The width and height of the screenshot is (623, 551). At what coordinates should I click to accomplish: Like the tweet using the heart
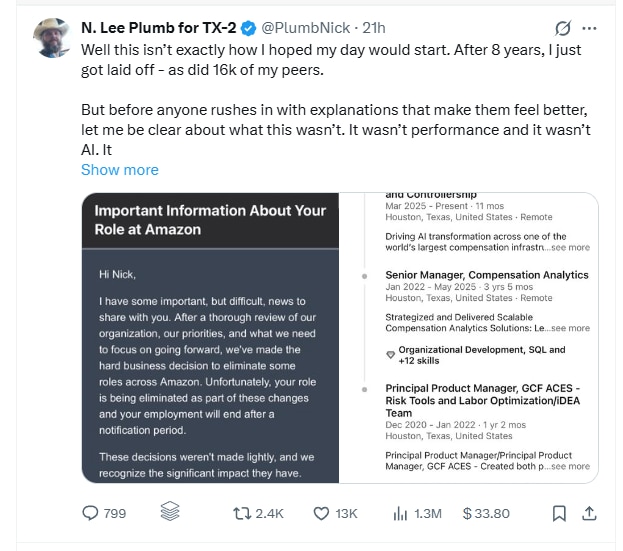coord(322,513)
